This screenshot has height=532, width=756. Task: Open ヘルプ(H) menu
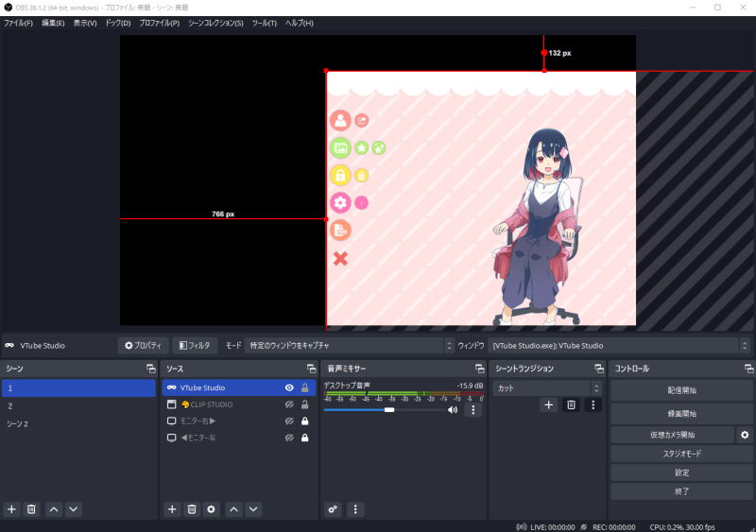click(299, 24)
